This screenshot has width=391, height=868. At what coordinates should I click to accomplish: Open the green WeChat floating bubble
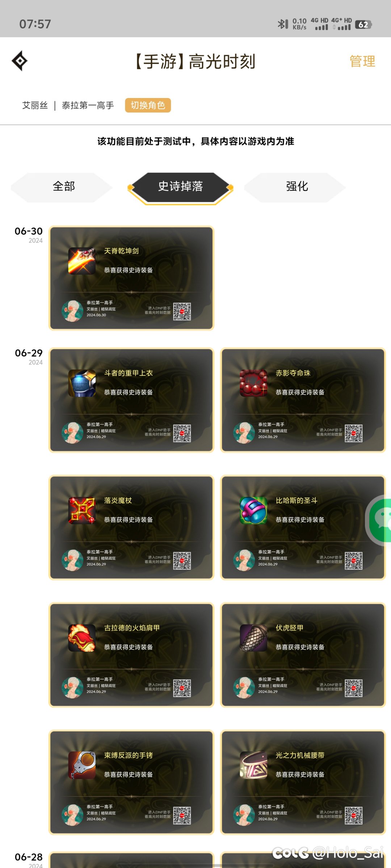(379, 520)
